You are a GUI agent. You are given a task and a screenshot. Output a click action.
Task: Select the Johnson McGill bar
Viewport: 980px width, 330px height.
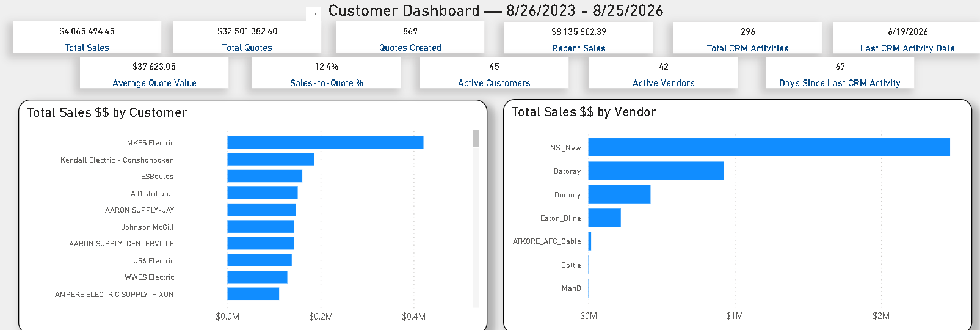[x=261, y=227]
